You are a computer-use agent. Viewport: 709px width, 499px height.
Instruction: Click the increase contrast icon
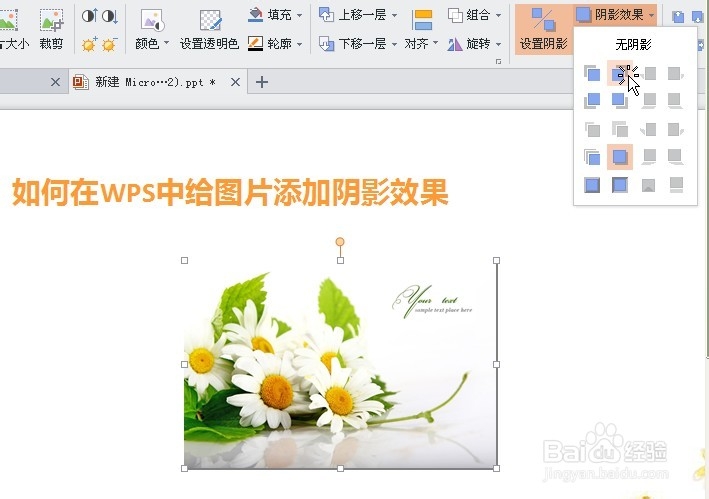[89, 16]
